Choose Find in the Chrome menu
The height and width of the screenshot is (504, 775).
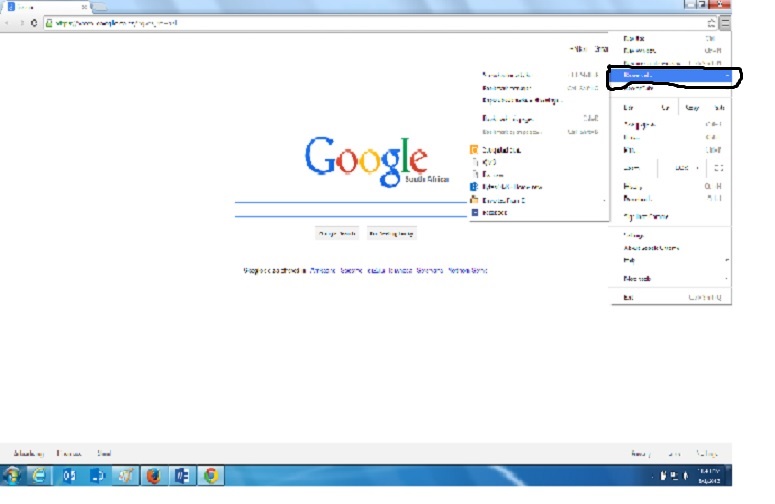click(x=671, y=137)
